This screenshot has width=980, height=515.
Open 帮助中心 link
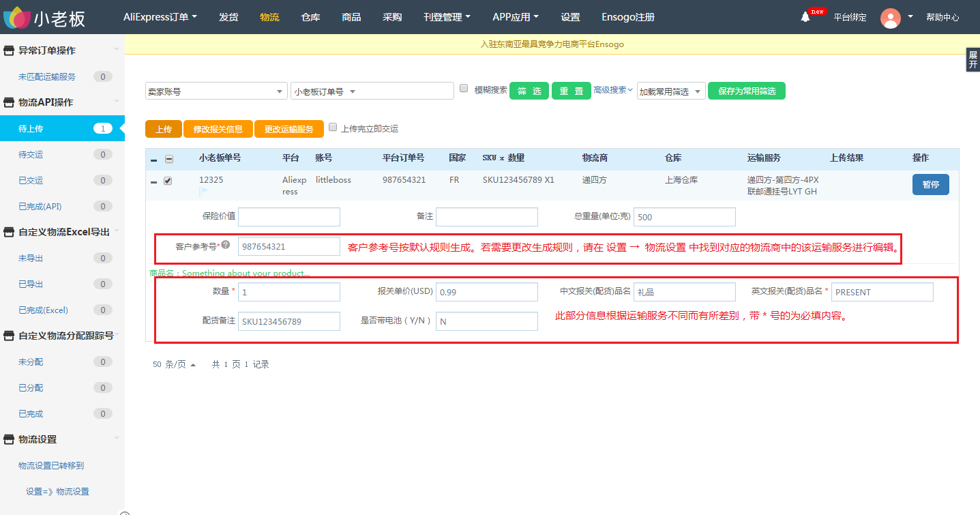pos(942,18)
